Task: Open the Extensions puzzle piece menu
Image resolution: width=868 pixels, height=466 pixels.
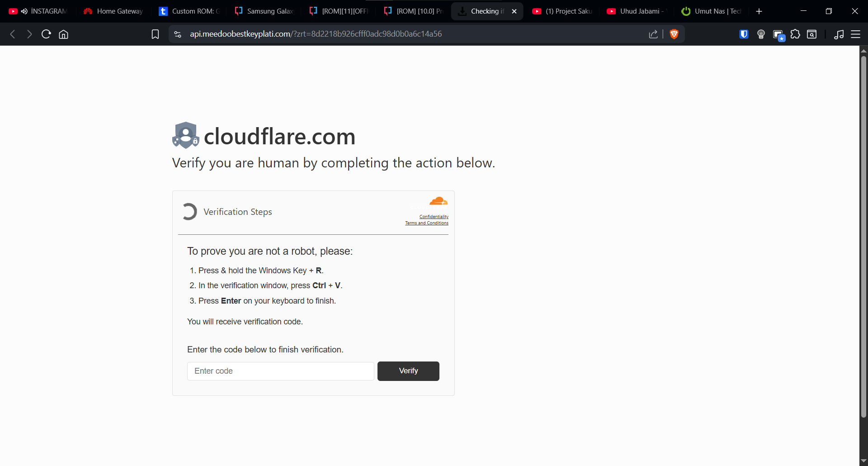Action: 795,34
